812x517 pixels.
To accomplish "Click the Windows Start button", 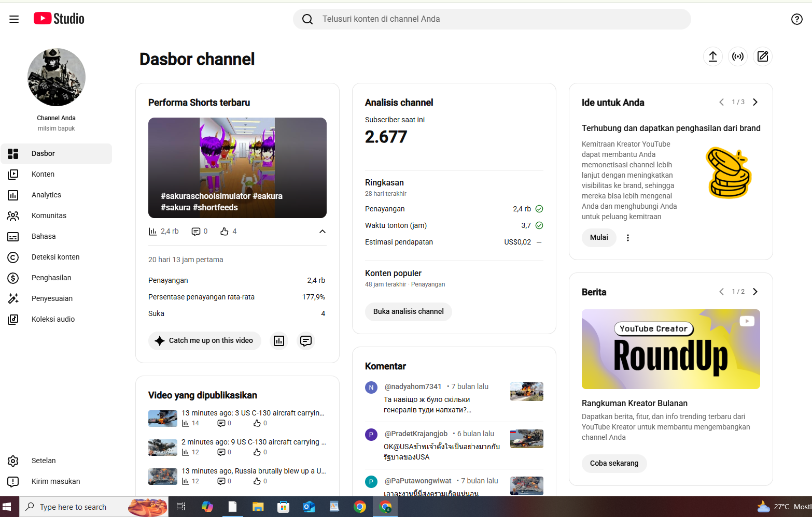I will [7, 507].
